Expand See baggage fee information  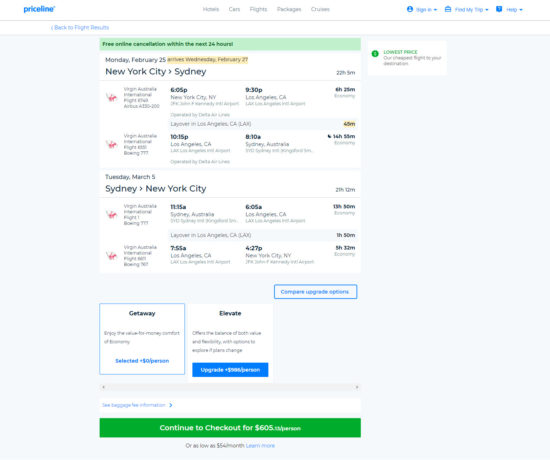(x=137, y=405)
